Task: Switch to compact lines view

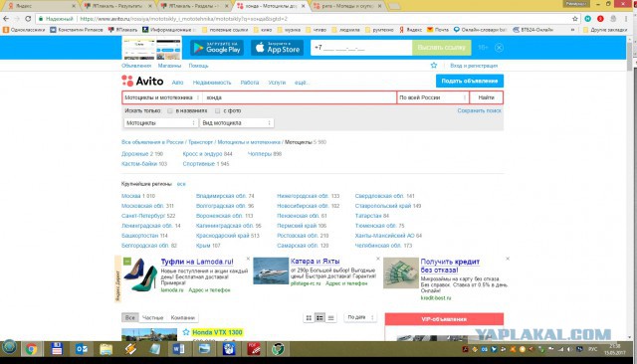Action: [330, 317]
